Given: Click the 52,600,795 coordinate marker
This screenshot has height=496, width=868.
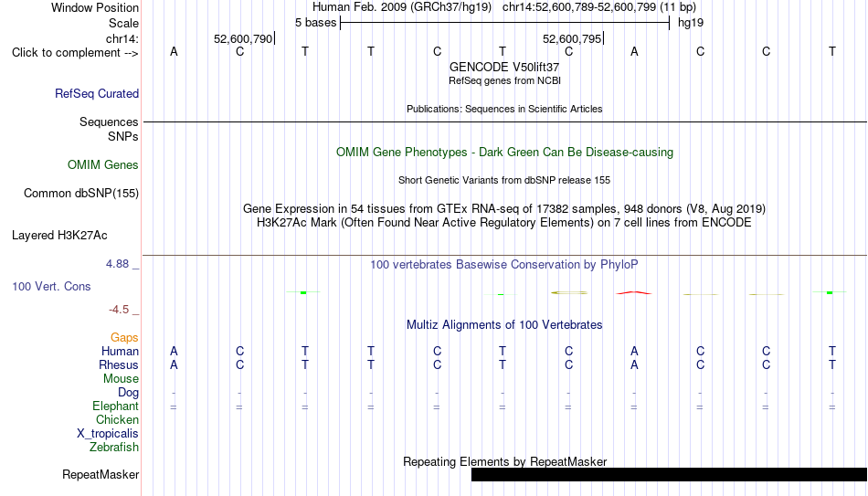Looking at the screenshot, I should click(572, 38).
